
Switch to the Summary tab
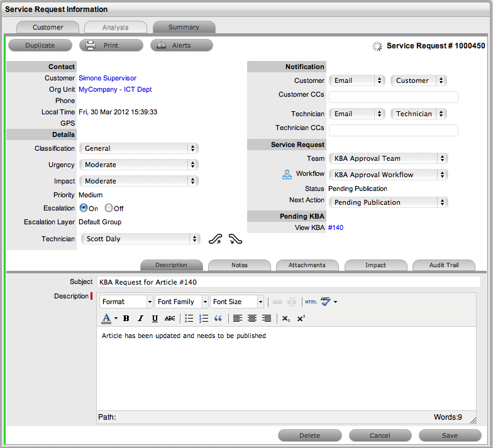point(184,28)
